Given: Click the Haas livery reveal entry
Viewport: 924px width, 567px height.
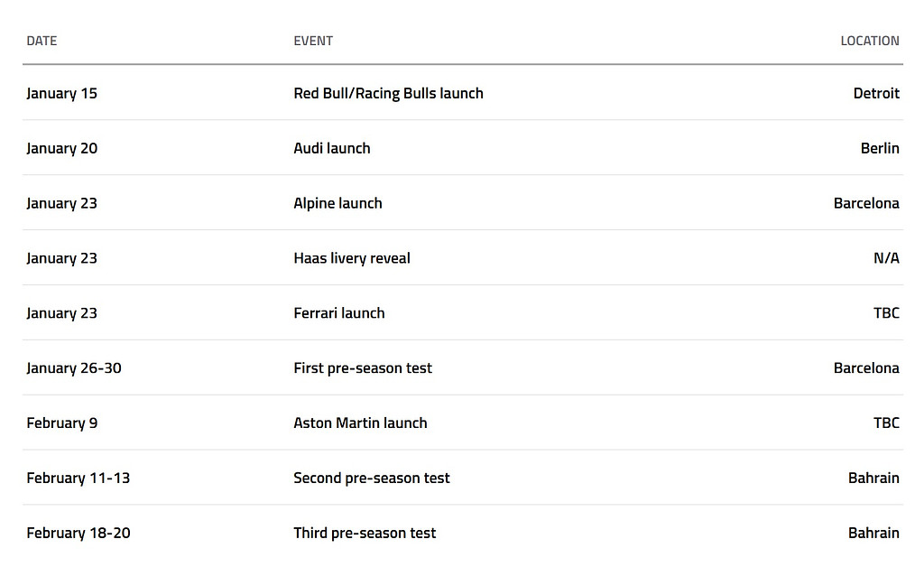Looking at the screenshot, I should [351, 258].
